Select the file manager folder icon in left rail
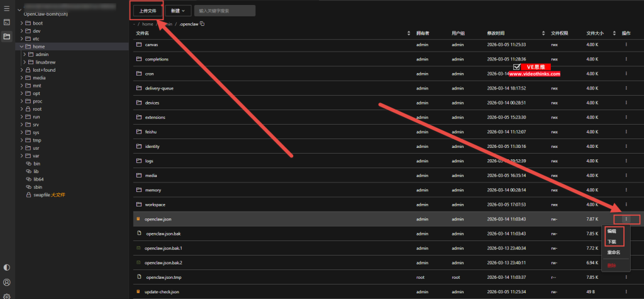The width and height of the screenshot is (644, 299). (x=7, y=36)
